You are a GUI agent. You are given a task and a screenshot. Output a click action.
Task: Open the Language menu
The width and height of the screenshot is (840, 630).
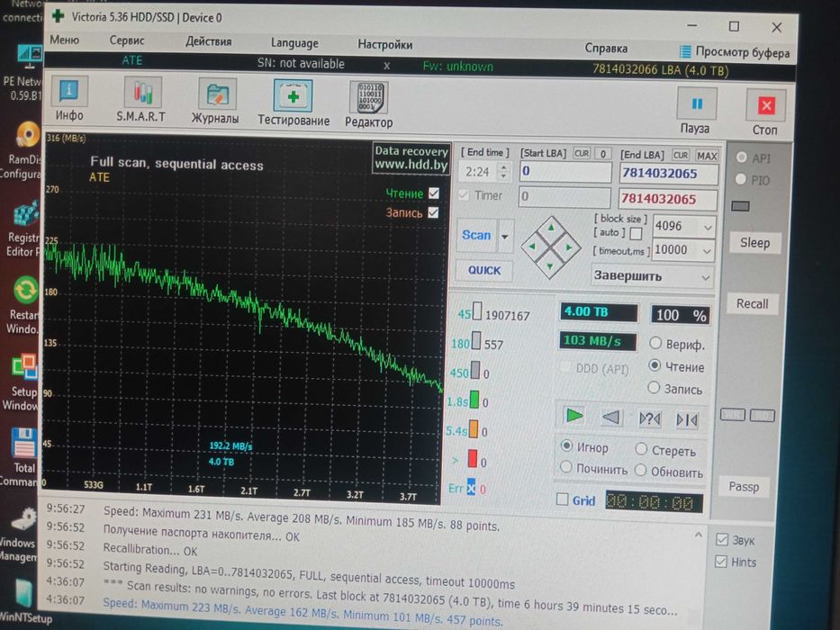tap(294, 43)
